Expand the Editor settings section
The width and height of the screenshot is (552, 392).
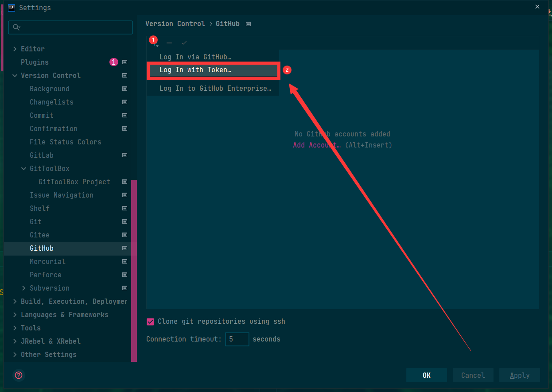(15, 49)
